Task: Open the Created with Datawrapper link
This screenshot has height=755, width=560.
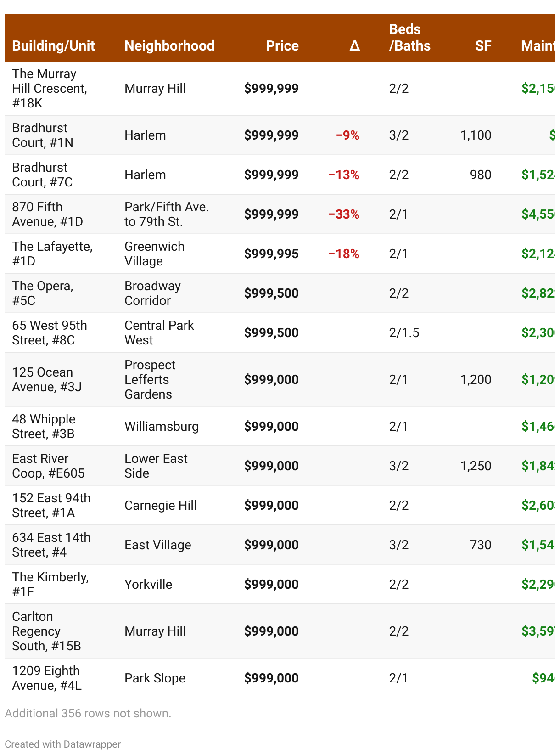Action: pos(63,744)
